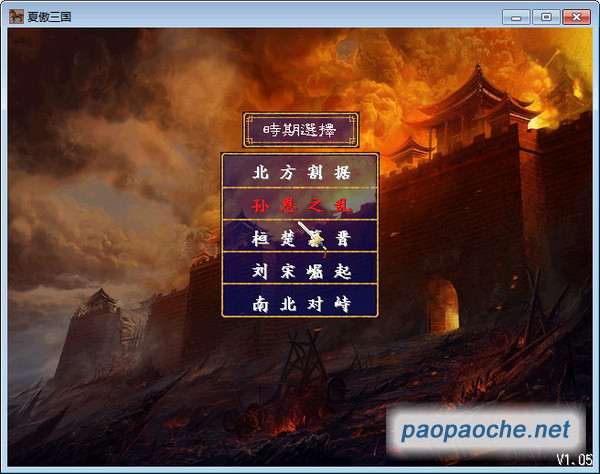Choose the 南北对峙 period option
Image resolution: width=600 pixels, height=474 pixels.
pyautogui.click(x=300, y=302)
